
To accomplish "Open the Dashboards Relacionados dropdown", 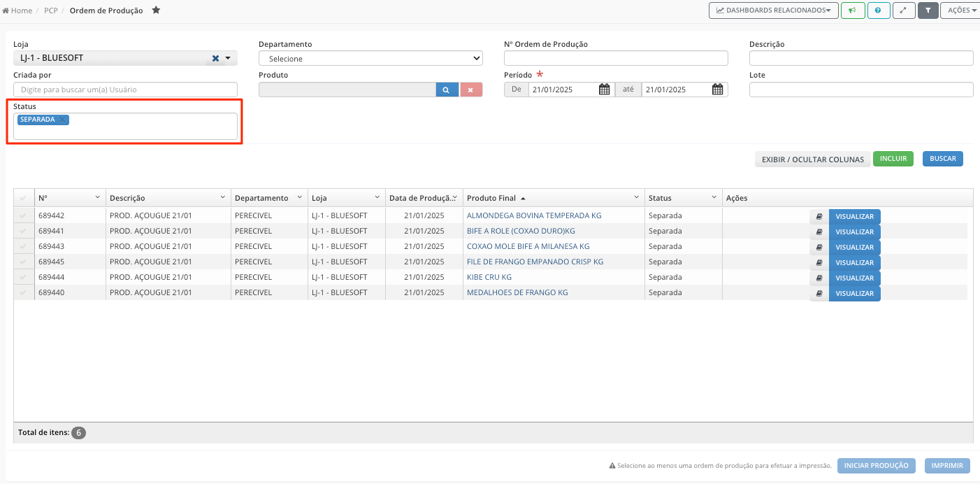I will coord(774,10).
